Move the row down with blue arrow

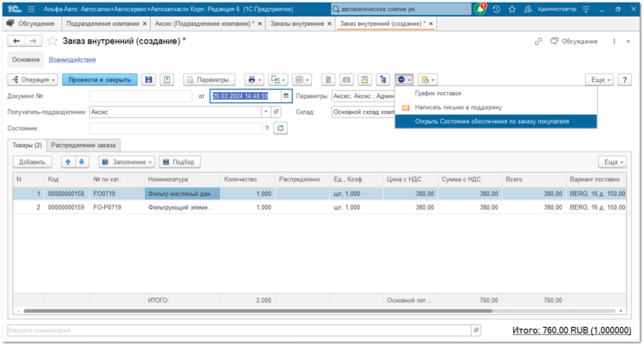click(81, 162)
